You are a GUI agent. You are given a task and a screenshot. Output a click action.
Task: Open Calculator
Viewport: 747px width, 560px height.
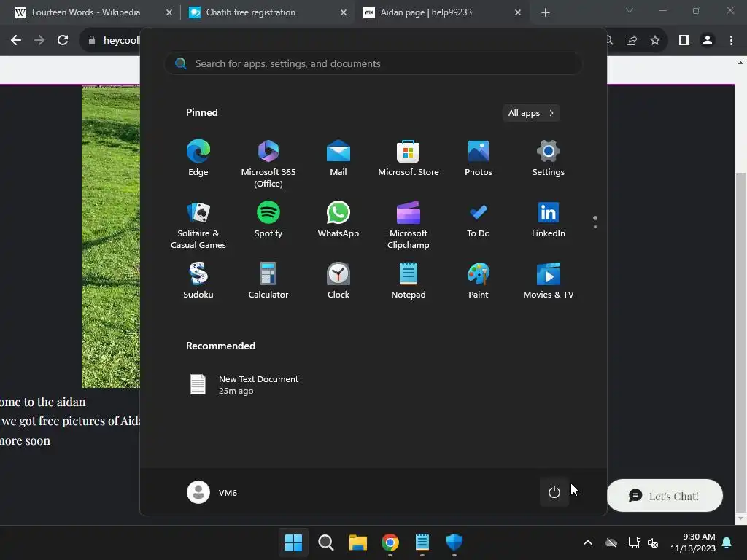[x=268, y=281]
